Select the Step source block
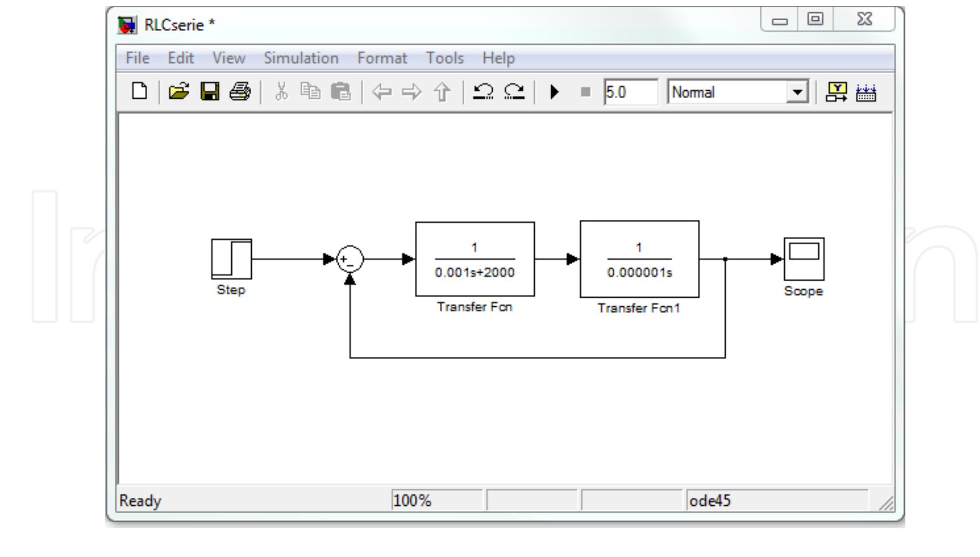 [x=231, y=259]
